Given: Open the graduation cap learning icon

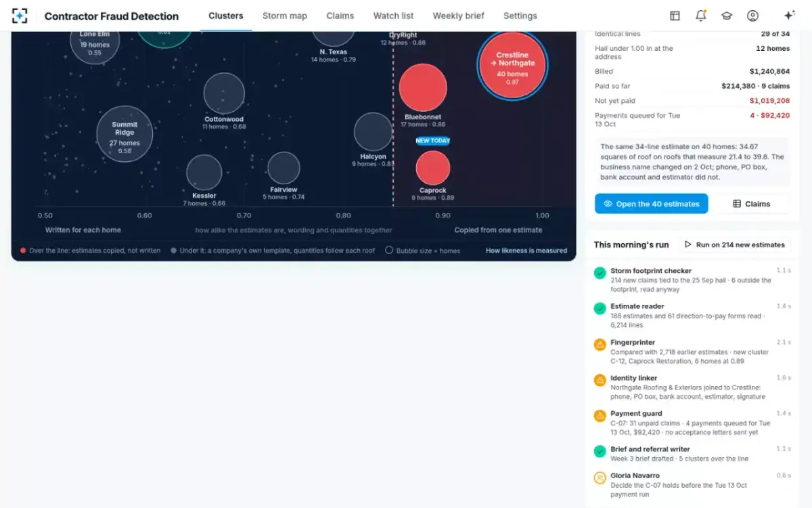Looking at the screenshot, I should [x=727, y=16].
